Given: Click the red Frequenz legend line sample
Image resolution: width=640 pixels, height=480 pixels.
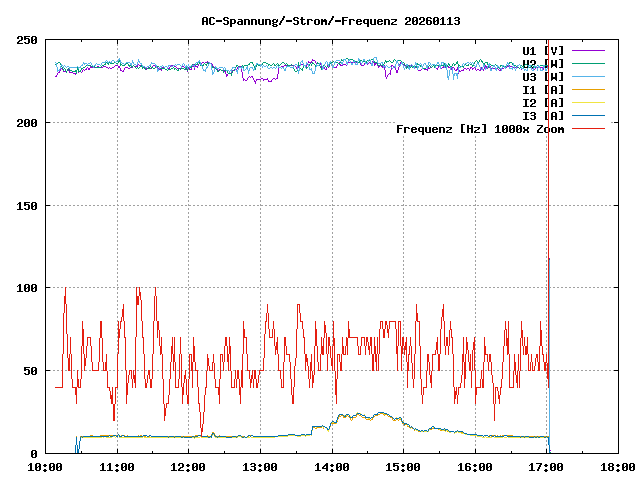Looking at the screenshot, I should [x=589, y=129].
